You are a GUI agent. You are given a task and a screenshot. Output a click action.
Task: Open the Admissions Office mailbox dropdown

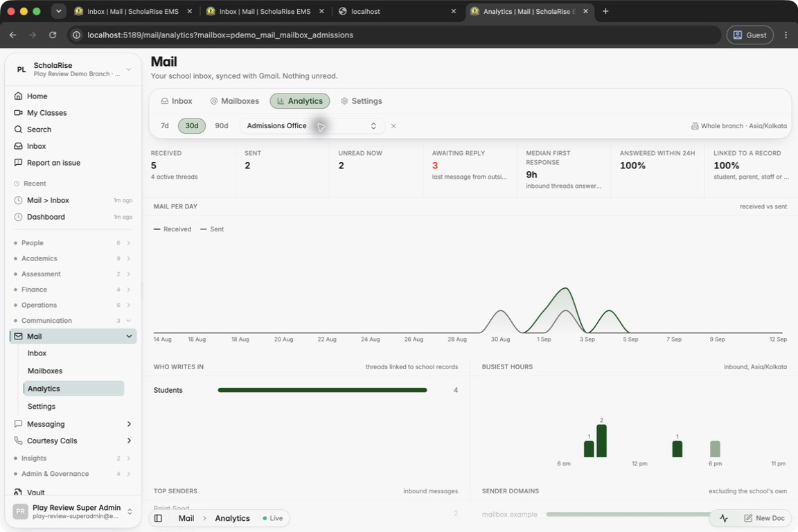(x=312, y=126)
